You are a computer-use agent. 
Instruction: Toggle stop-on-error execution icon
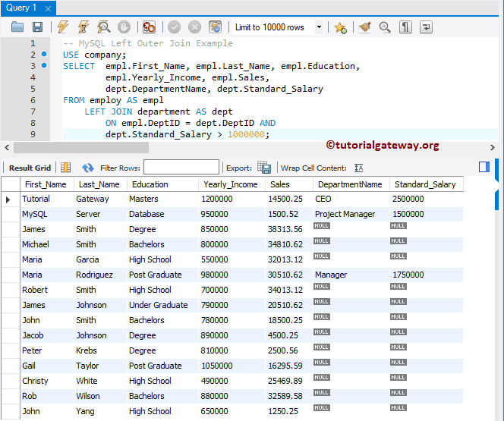(x=149, y=27)
